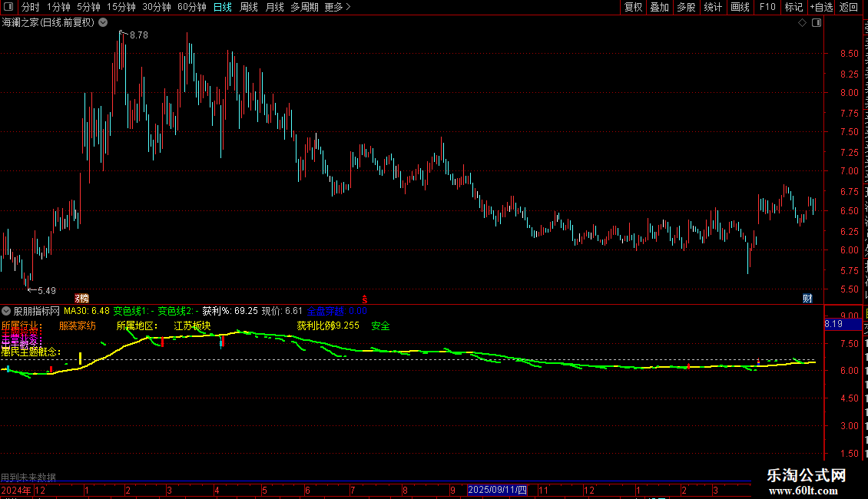Switch to 月线 monthly chart
The image size is (868, 499).
pyautogui.click(x=274, y=7)
